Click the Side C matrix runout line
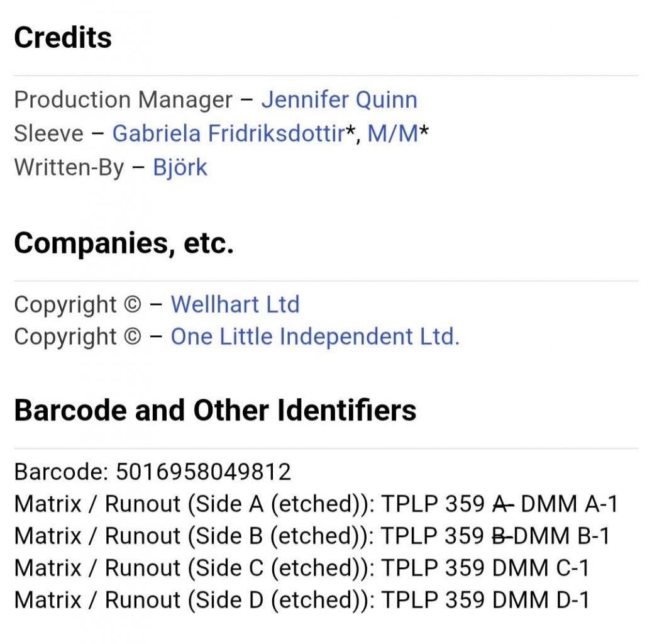This screenshot has width=652, height=644. [301, 568]
